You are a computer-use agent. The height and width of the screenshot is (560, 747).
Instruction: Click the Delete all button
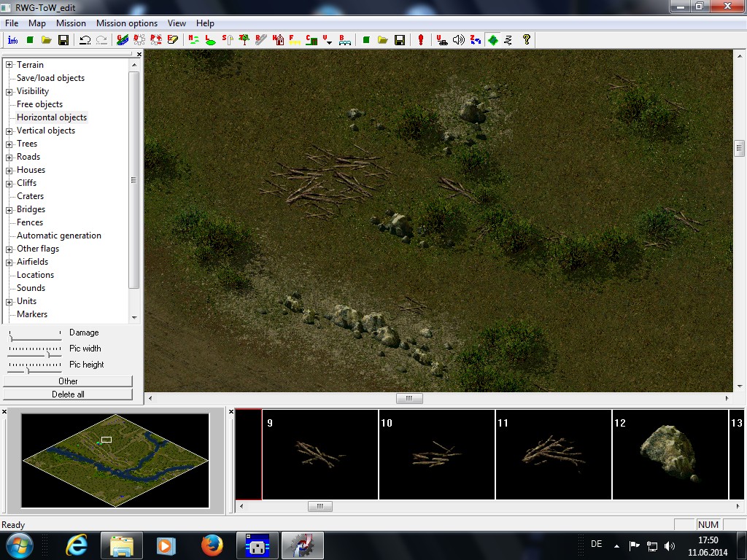[68, 394]
